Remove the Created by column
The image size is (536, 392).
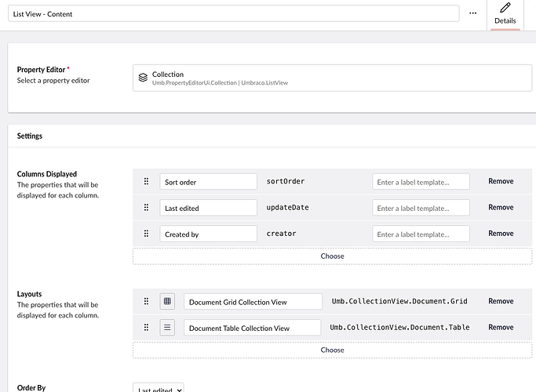(501, 234)
